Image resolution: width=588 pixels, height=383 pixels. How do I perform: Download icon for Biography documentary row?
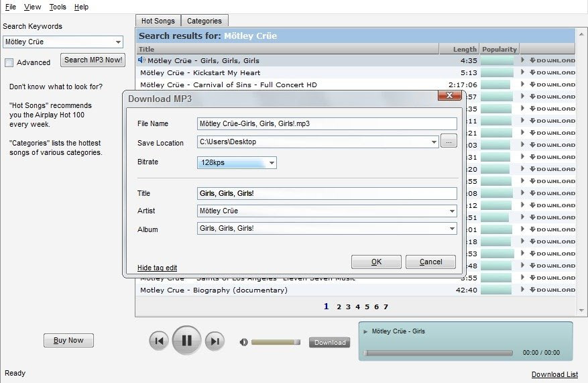(x=552, y=290)
